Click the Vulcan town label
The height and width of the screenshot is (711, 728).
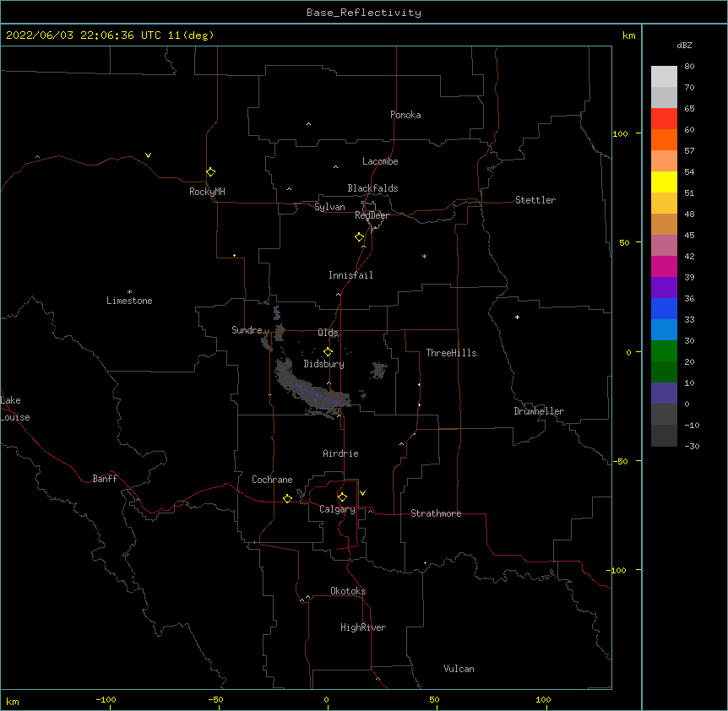(459, 669)
